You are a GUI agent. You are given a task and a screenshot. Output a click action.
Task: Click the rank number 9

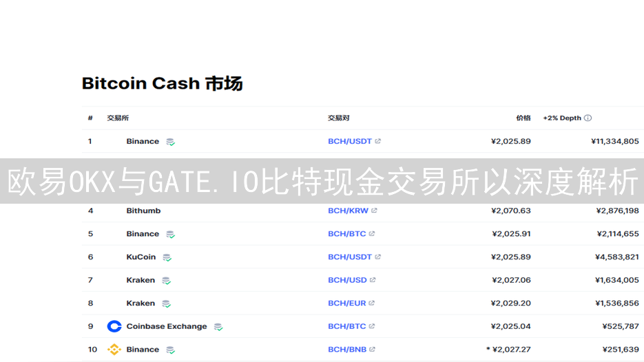[90, 326]
